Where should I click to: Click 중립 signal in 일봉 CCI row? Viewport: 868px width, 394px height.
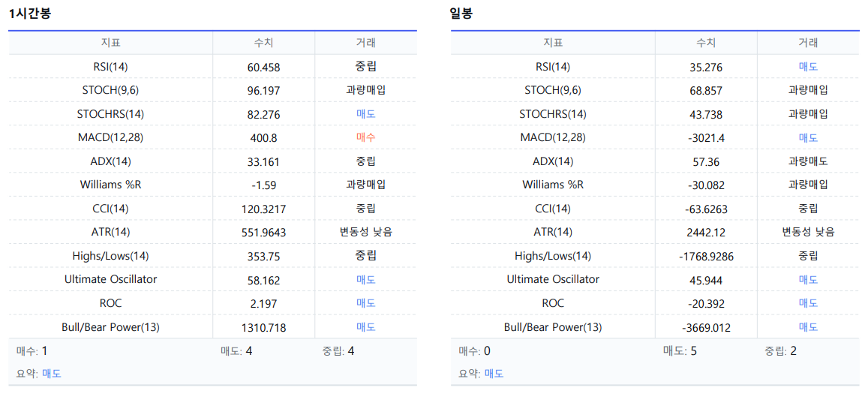[808, 209]
